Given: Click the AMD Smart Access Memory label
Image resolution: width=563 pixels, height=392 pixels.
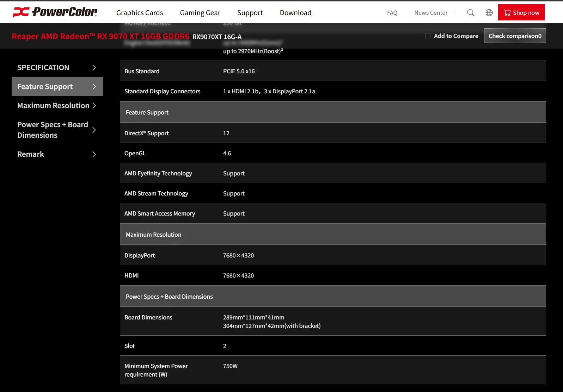Looking at the screenshot, I should (x=159, y=213).
